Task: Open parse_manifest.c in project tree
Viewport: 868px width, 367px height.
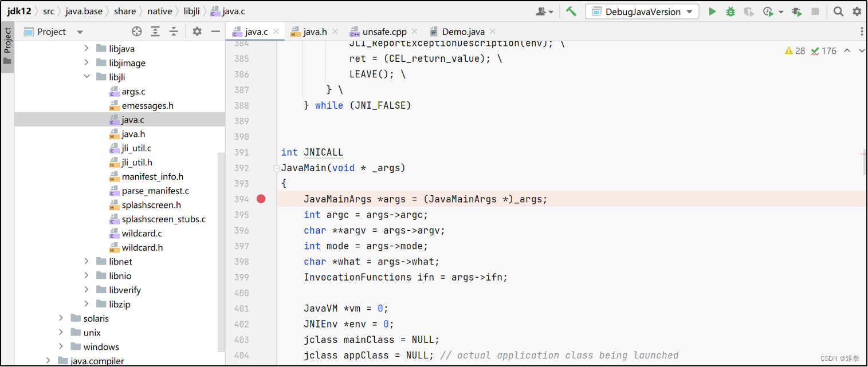Action: pyautogui.click(x=149, y=191)
